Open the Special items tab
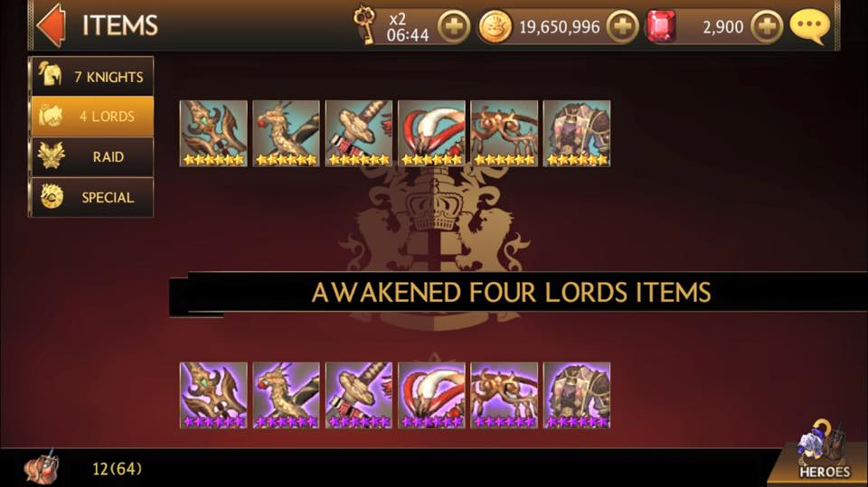 92,197
